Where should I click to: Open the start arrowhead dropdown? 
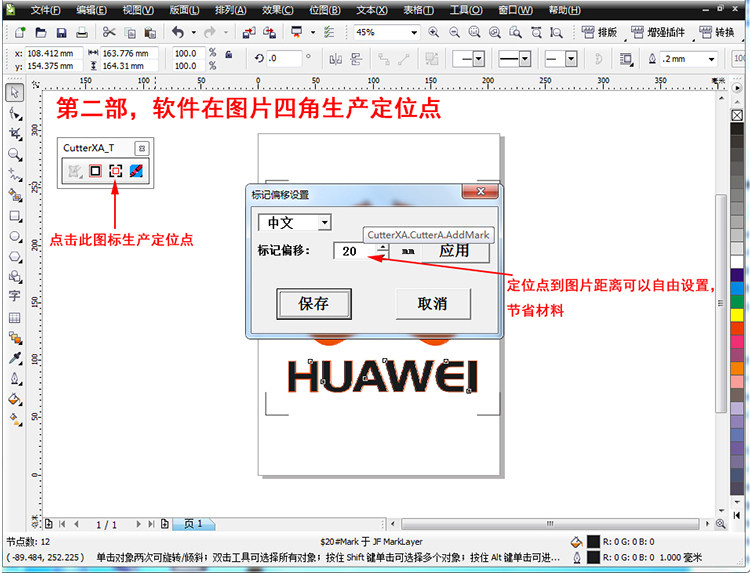[x=479, y=59]
